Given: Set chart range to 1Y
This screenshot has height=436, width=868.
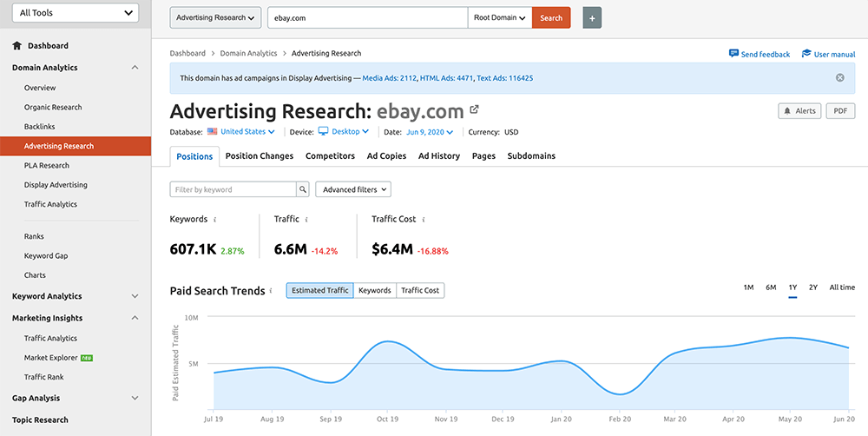Looking at the screenshot, I should [792, 287].
